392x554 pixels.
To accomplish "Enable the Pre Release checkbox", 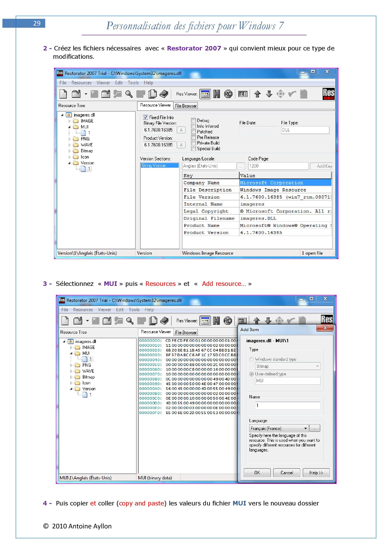I will pyautogui.click(x=193, y=137).
